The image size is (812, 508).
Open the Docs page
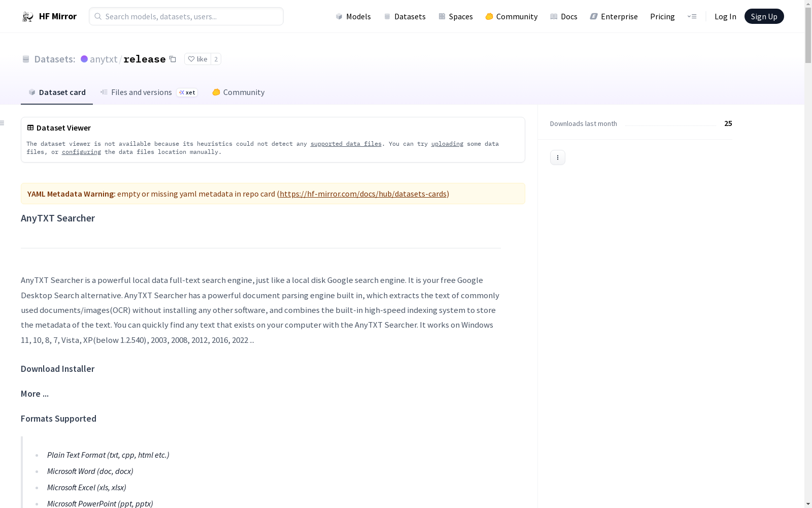(x=564, y=16)
